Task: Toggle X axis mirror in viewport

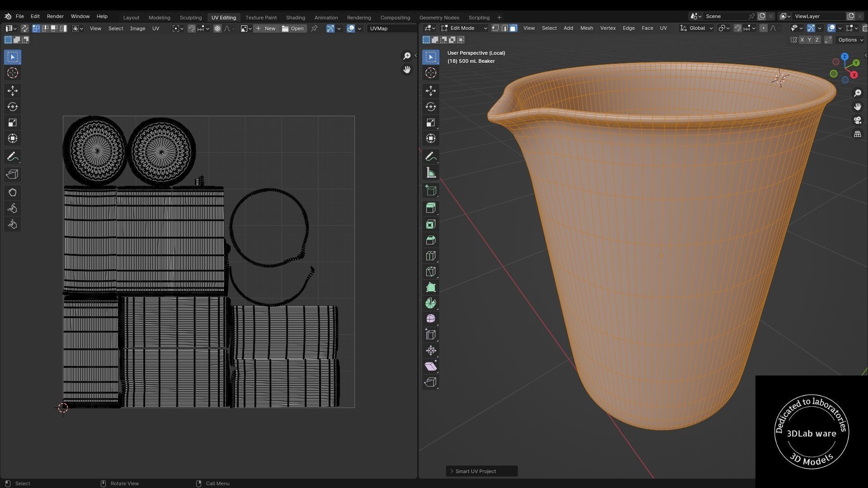Action: click(802, 40)
